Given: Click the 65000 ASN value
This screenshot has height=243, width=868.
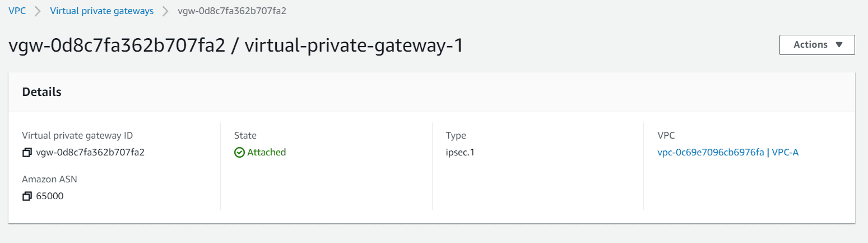Looking at the screenshot, I should tap(50, 196).
